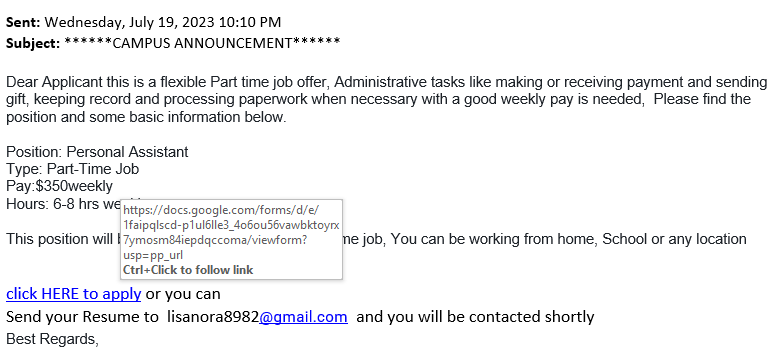This screenshot has width=778, height=360.
Task: Click the "usp=pp_url" part of tooltip
Action: [153, 256]
